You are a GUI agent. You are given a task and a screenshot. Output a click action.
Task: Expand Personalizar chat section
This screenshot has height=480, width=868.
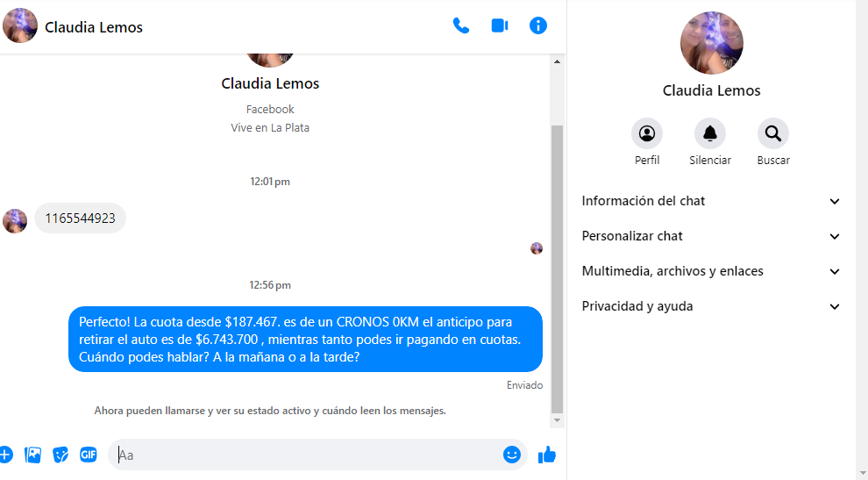(x=711, y=236)
